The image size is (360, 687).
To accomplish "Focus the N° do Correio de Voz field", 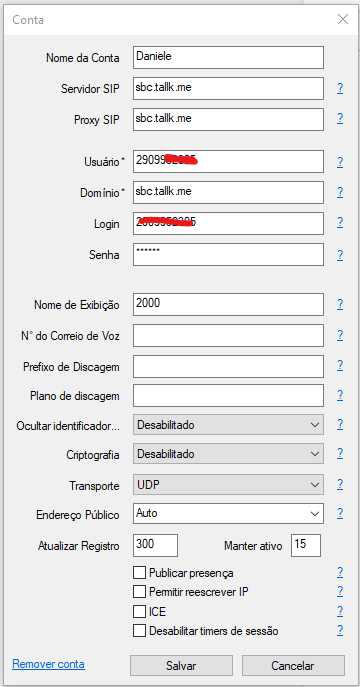I will [x=228, y=336].
